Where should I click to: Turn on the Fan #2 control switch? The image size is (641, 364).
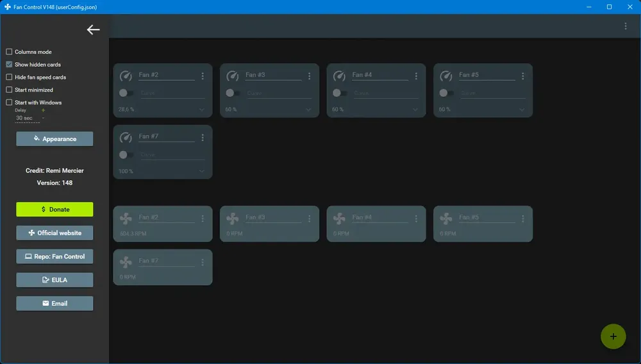click(126, 93)
